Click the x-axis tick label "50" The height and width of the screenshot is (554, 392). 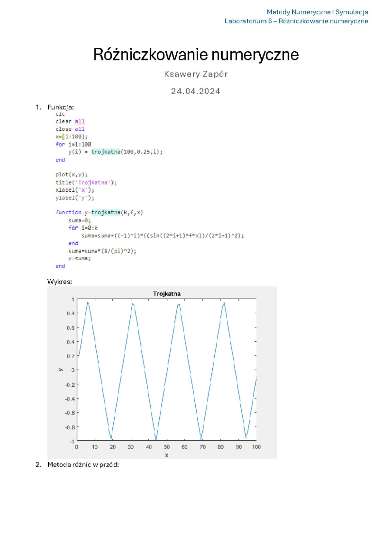coord(167,447)
